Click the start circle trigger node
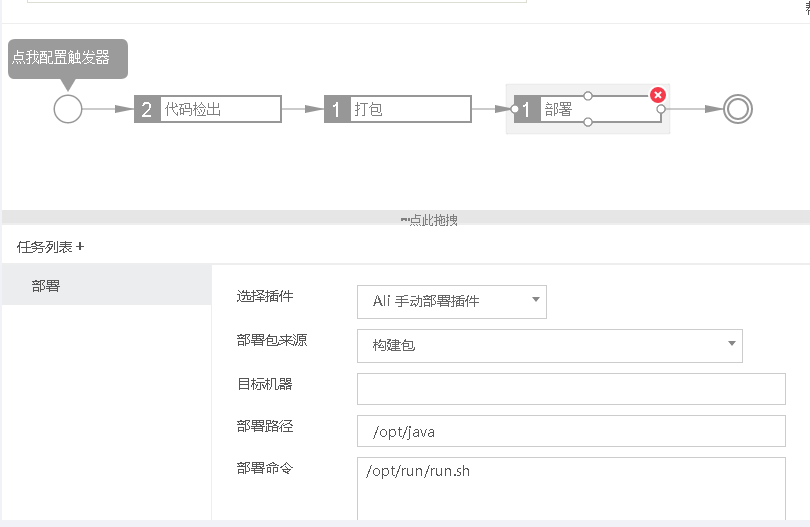The width and height of the screenshot is (810, 527). [x=68, y=109]
